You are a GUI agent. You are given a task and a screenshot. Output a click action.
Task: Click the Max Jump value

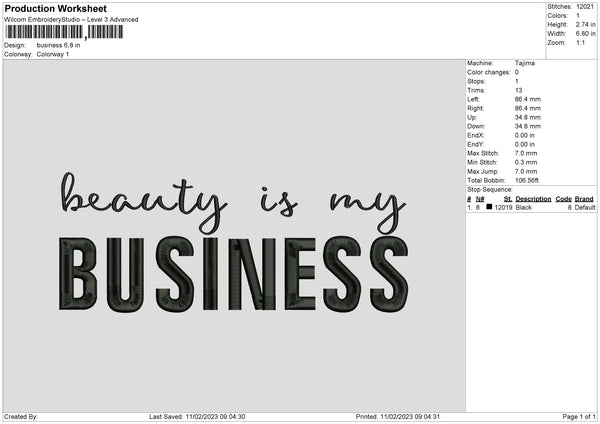tap(526, 172)
